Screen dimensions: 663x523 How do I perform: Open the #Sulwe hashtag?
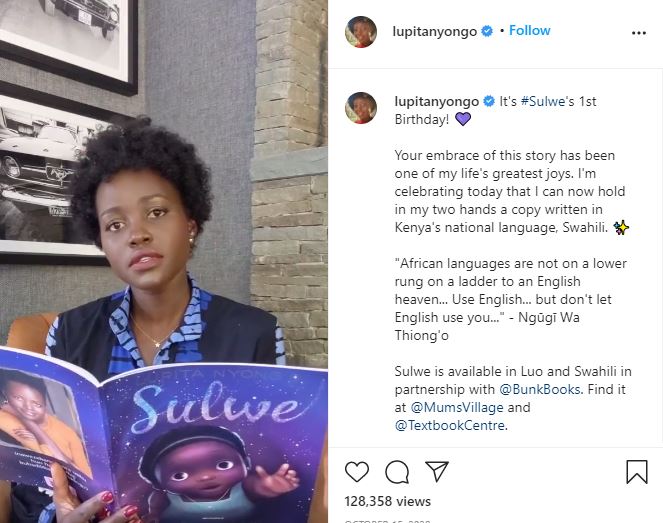(543, 101)
